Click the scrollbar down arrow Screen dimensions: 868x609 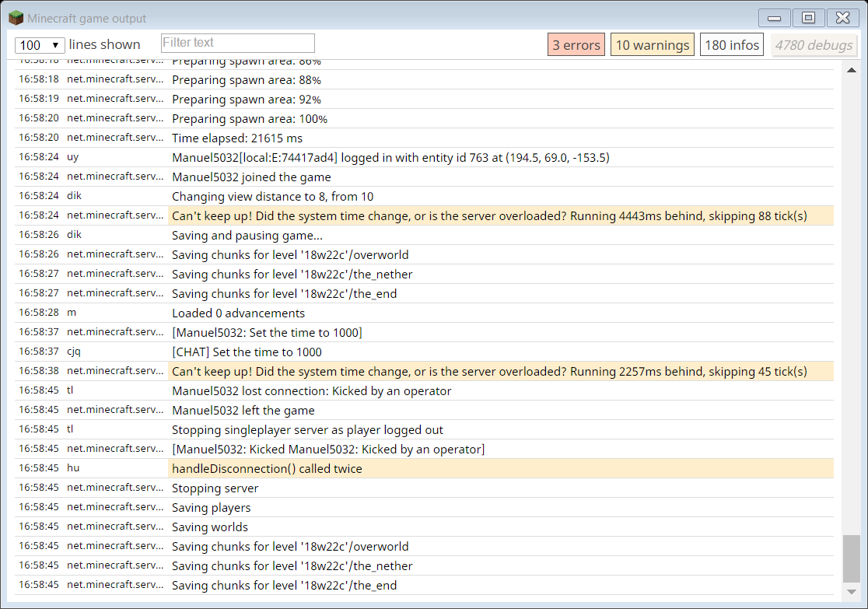(x=852, y=592)
